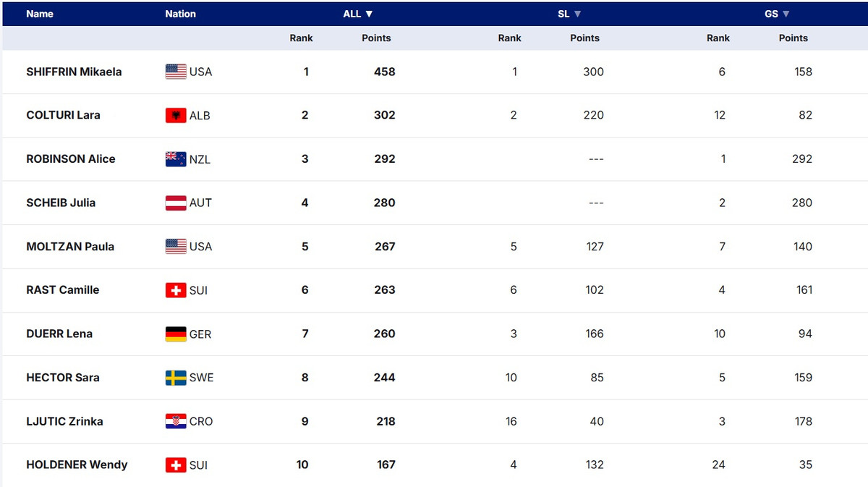The image size is (868, 487).
Task: Sort standings by GS column arrow
Action: coord(786,14)
